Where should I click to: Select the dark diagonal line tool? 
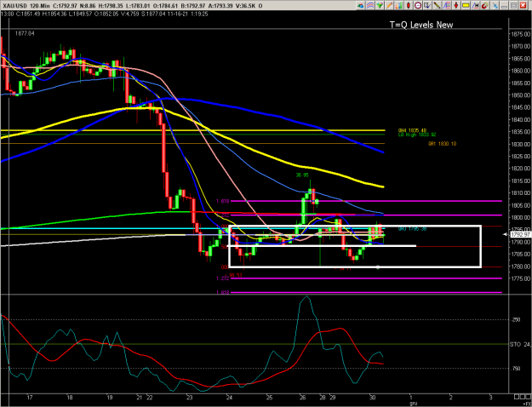(437, 5)
